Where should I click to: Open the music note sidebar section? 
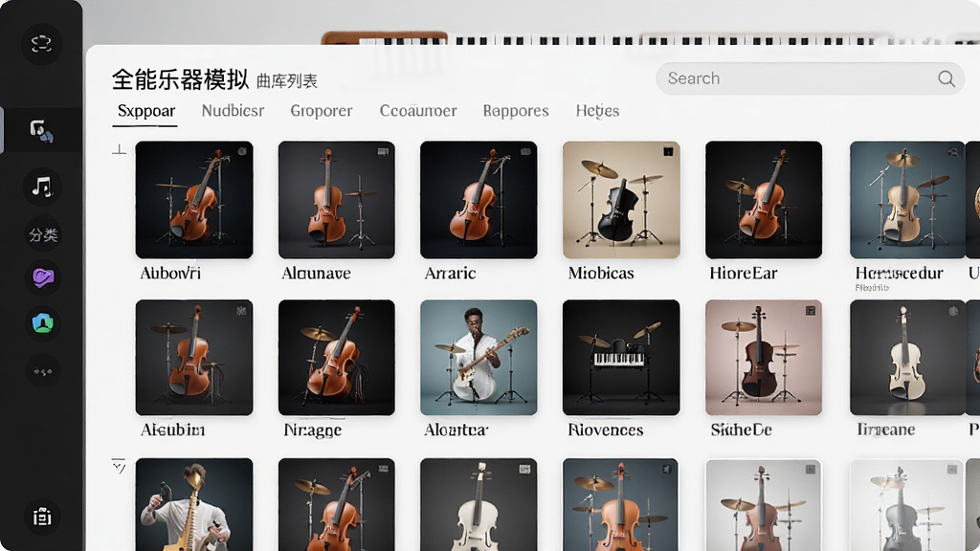(x=42, y=187)
